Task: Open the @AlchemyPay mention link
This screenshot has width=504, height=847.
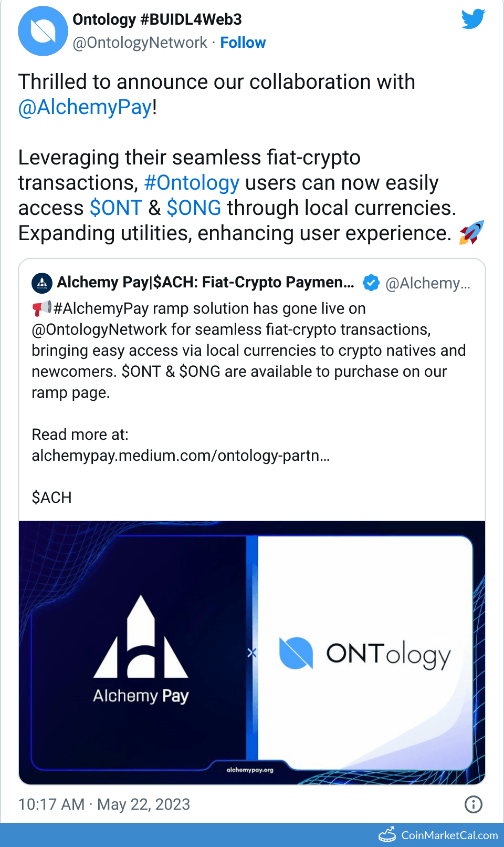Action: pyautogui.click(x=85, y=107)
